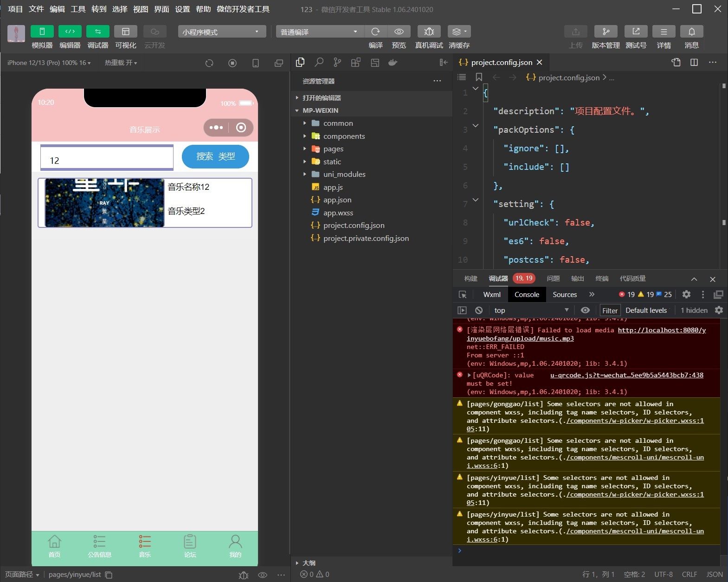Screen dimensions: 728x582
Task: Click the 真机调试 bug icon
Action: point(429,32)
